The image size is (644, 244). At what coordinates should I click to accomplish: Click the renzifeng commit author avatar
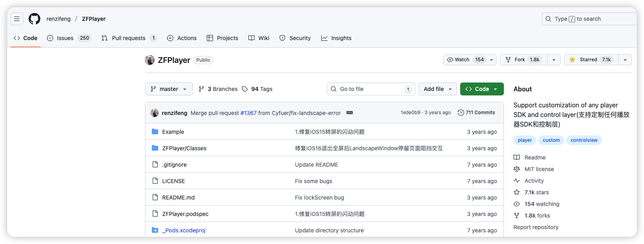pyautogui.click(x=155, y=113)
